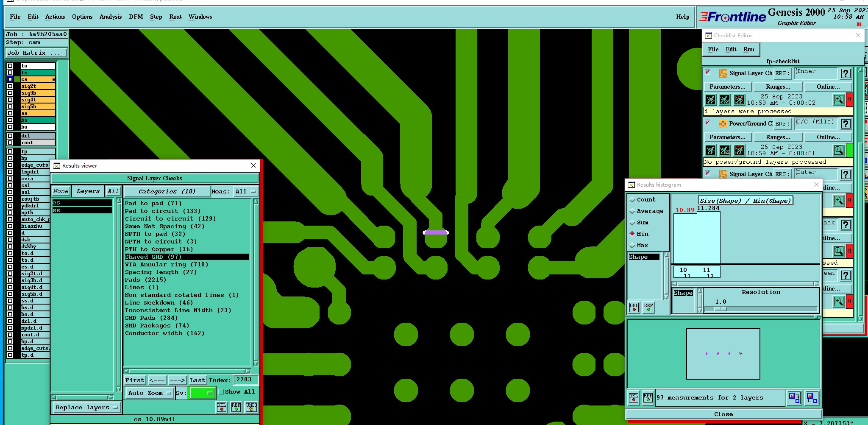Open Run menu in Checklist Editor
Screen dimensions: 868x425
pos(749,50)
